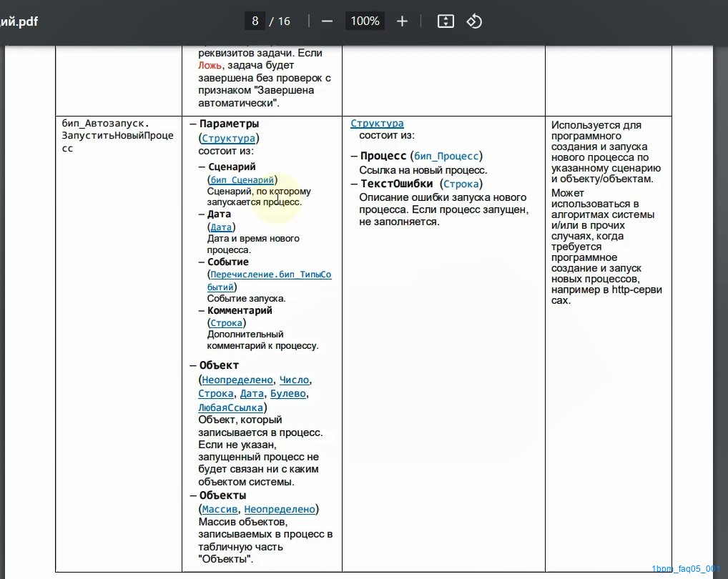
Task: Follow the бип_Сценарий link
Action: point(242,180)
